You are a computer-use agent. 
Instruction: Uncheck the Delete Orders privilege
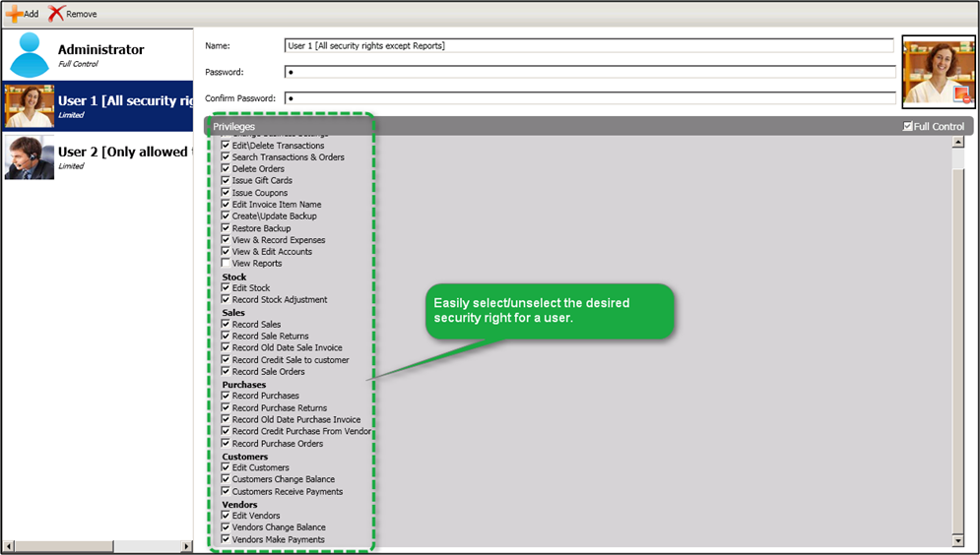227,169
